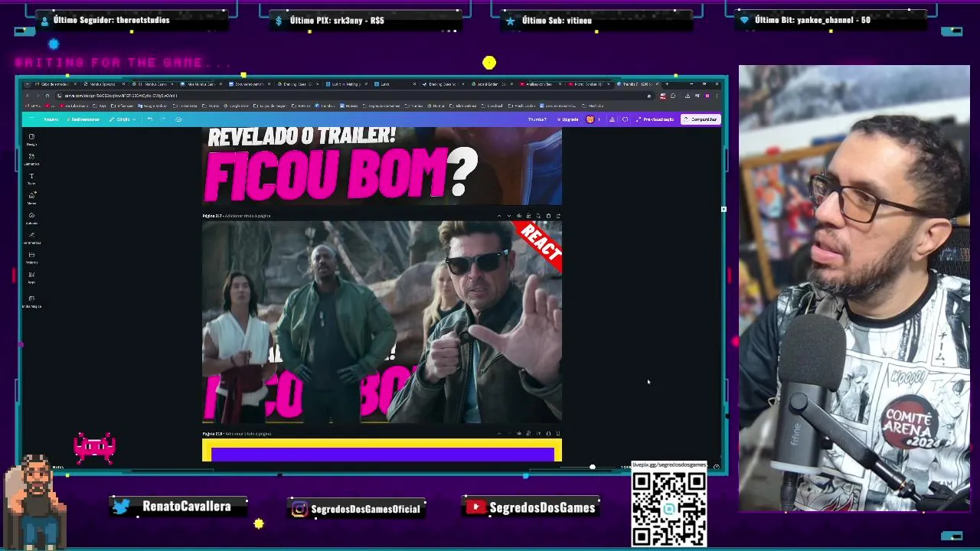This screenshot has height=551, width=980.
Task: Click the Thumbs 7 design title
Action: (537, 119)
